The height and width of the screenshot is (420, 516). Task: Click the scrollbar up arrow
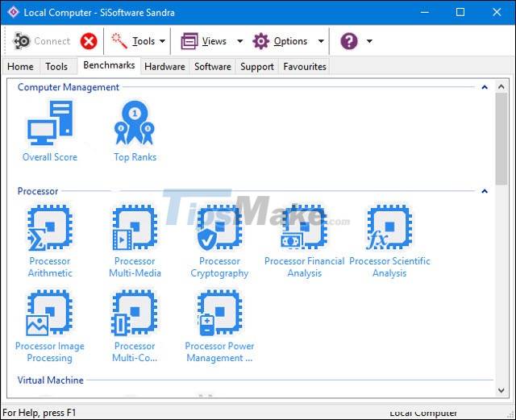point(501,87)
